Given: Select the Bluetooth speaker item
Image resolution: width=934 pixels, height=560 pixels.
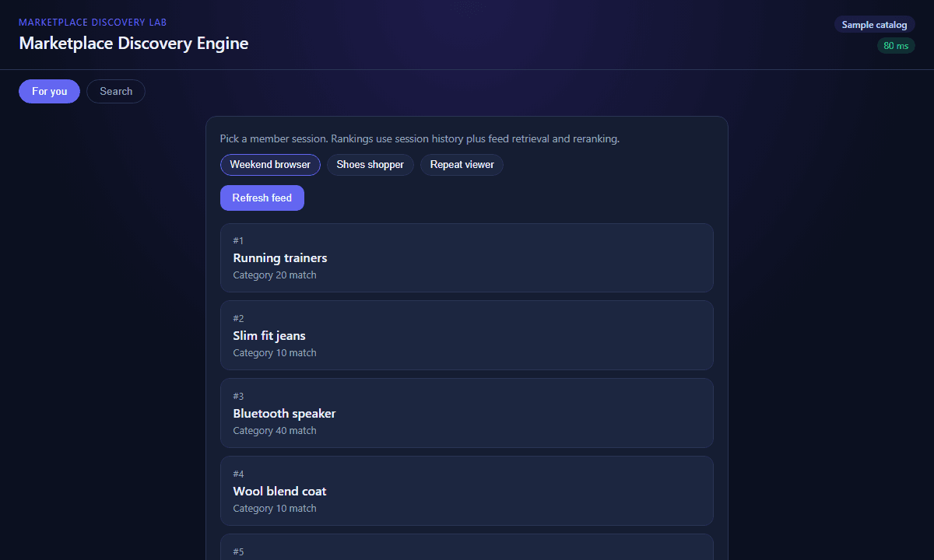Looking at the screenshot, I should 467,414.
